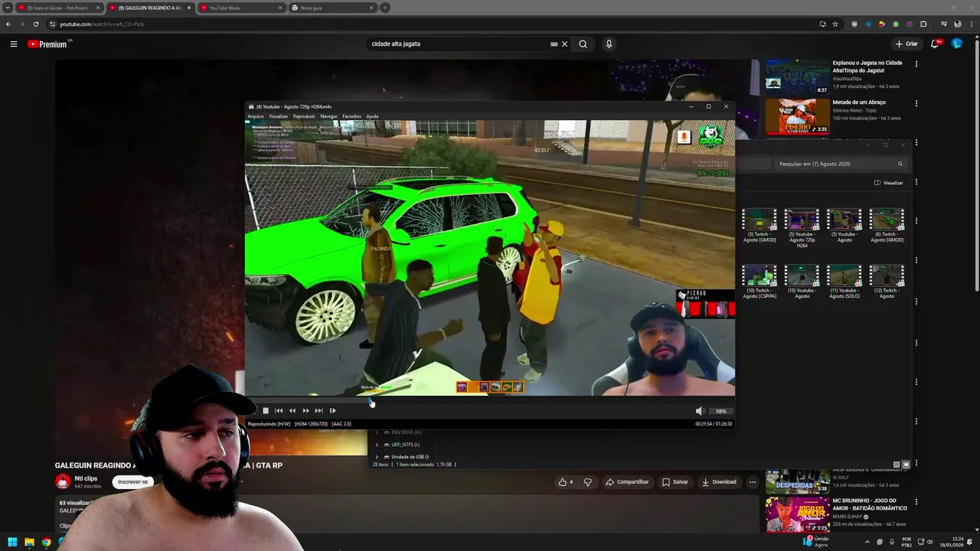The image size is (980, 551).
Task: Expand the PEN DRIVE (H:) tree node
Action: 376,432
